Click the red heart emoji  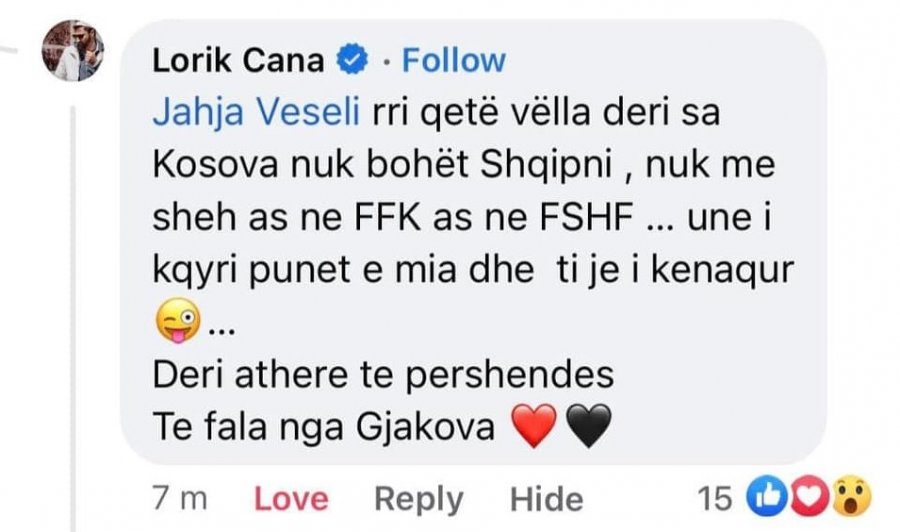(x=534, y=425)
